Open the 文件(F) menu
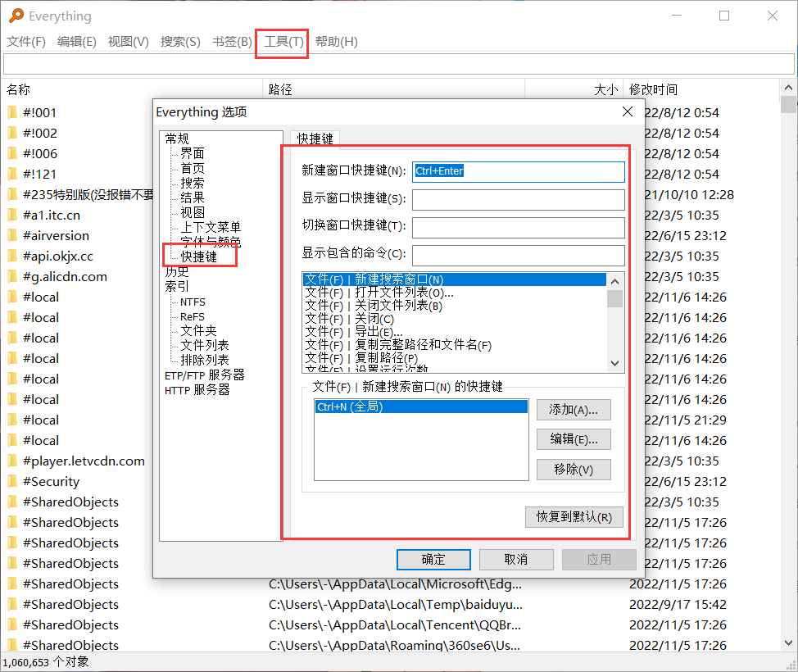 [x=26, y=42]
